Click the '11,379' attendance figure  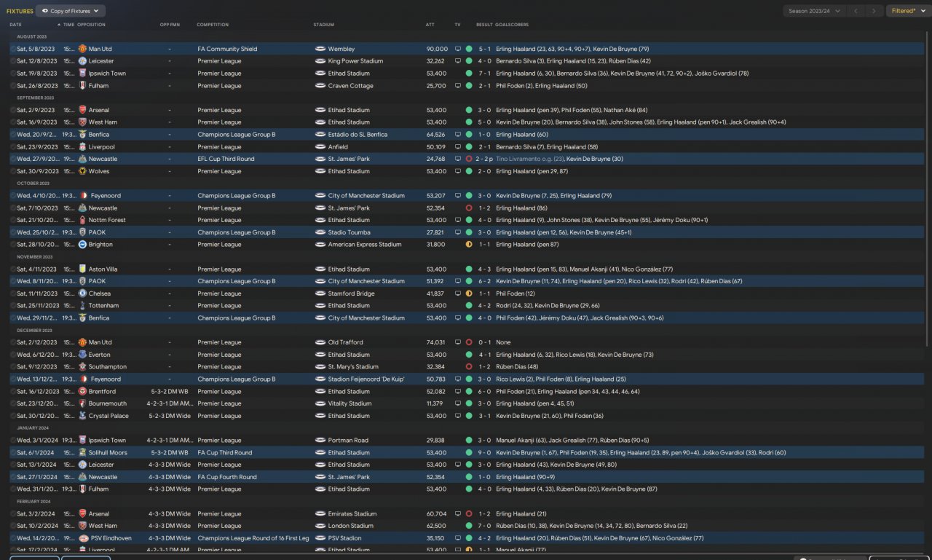click(x=436, y=403)
